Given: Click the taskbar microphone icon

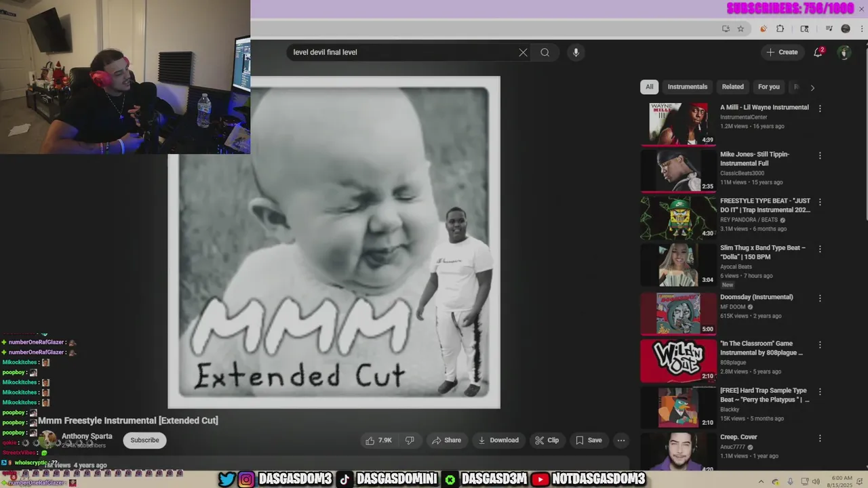Looking at the screenshot, I should (x=790, y=482).
